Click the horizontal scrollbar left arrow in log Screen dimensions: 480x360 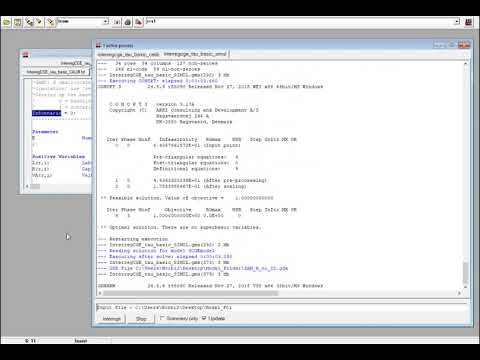click(x=100, y=293)
